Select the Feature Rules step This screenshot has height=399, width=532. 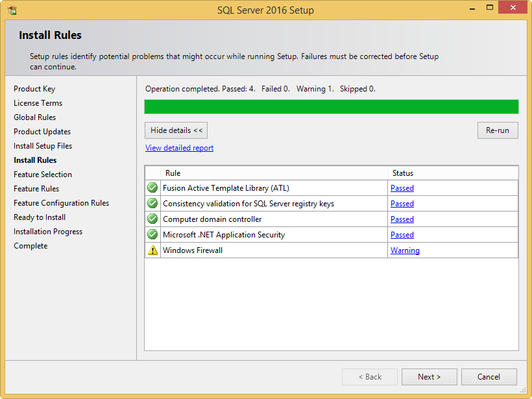click(36, 189)
